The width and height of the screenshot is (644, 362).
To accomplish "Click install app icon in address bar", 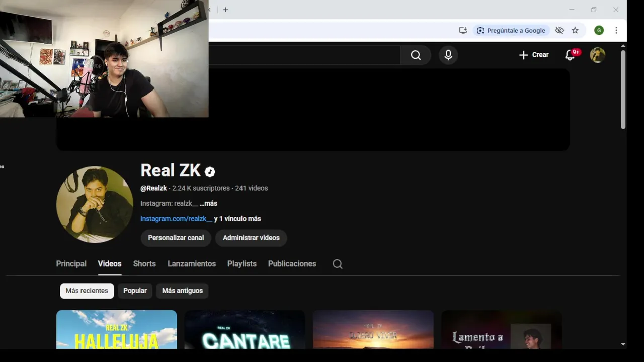I will pos(463,30).
